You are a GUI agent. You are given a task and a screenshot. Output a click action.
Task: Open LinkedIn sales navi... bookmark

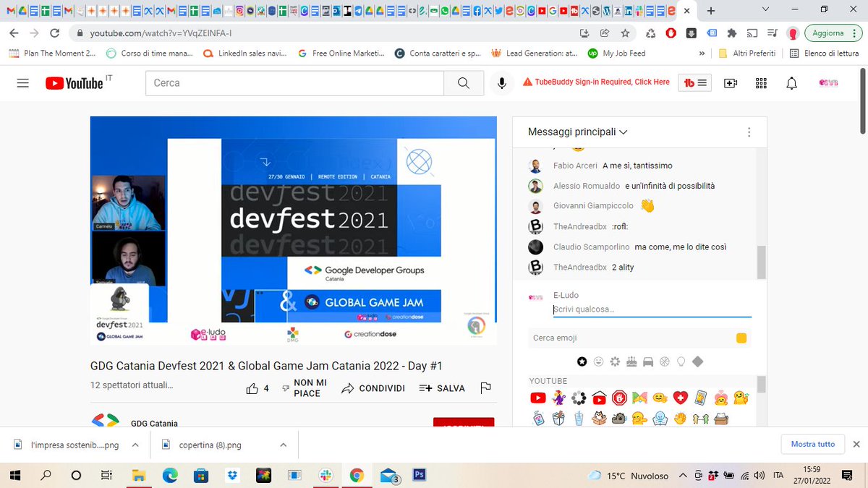pyautogui.click(x=245, y=53)
